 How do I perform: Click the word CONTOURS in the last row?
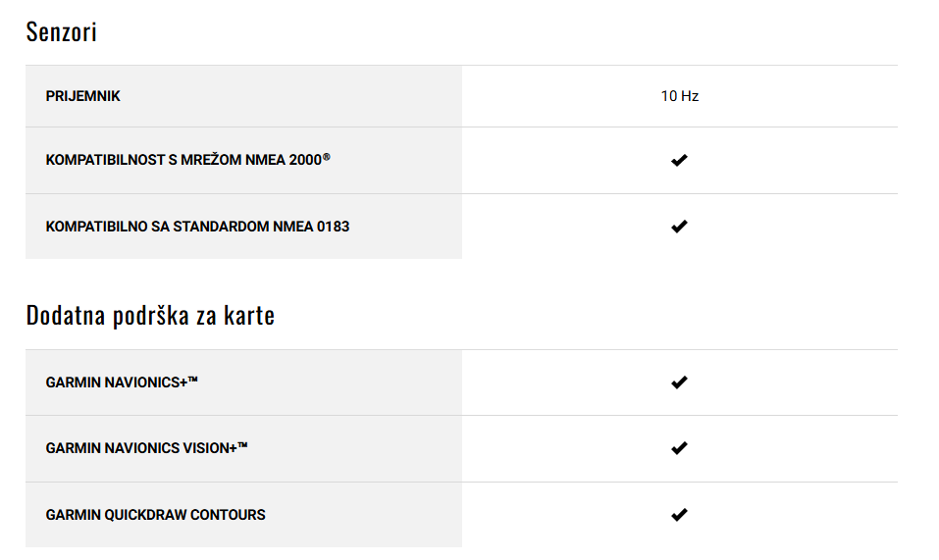(x=228, y=515)
